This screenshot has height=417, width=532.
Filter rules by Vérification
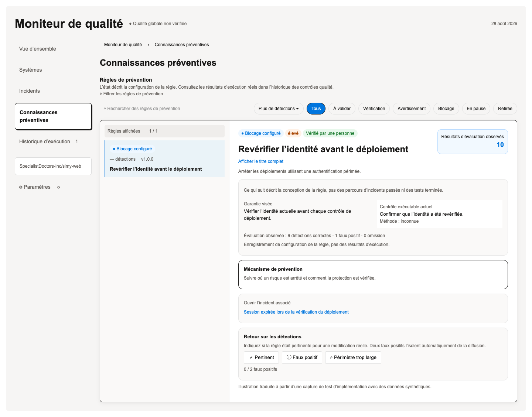(x=374, y=109)
